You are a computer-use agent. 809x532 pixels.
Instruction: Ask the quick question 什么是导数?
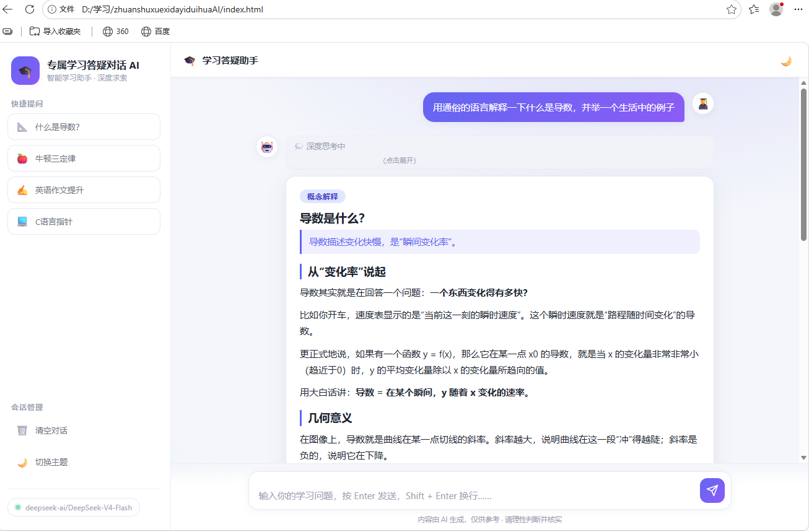pyautogui.click(x=84, y=127)
